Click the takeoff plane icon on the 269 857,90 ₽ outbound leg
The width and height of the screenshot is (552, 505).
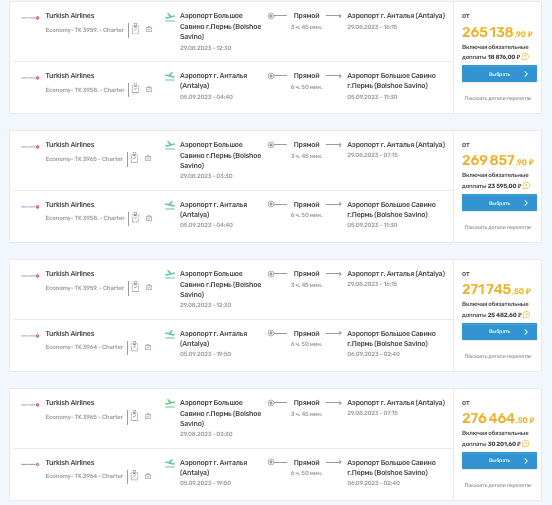pyautogui.click(x=170, y=145)
